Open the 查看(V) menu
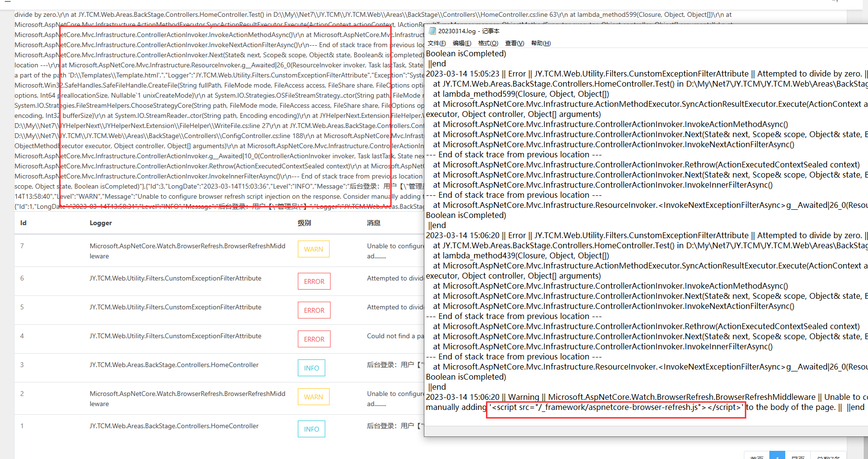 click(x=514, y=43)
